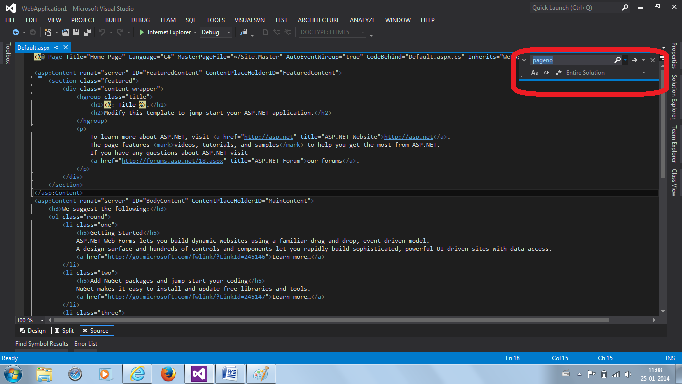The height and width of the screenshot is (384, 682).
Task: Switch to Split view
Action: coord(64,331)
